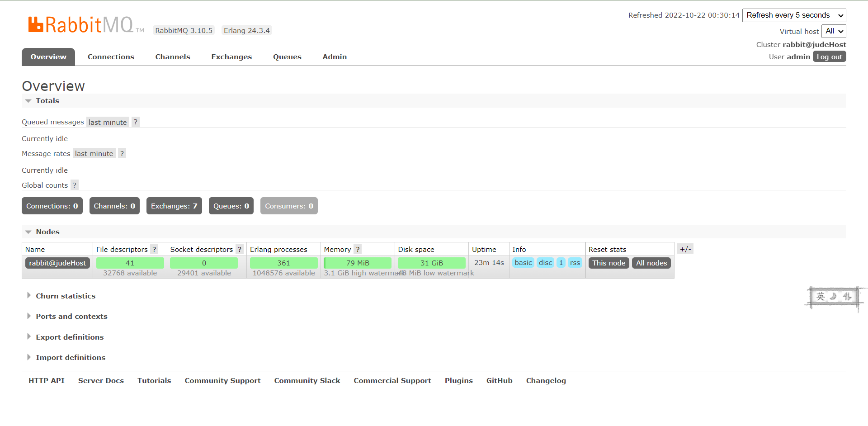This screenshot has width=868, height=426.
Task: Click the 23m 14s uptime value
Action: 489,262
